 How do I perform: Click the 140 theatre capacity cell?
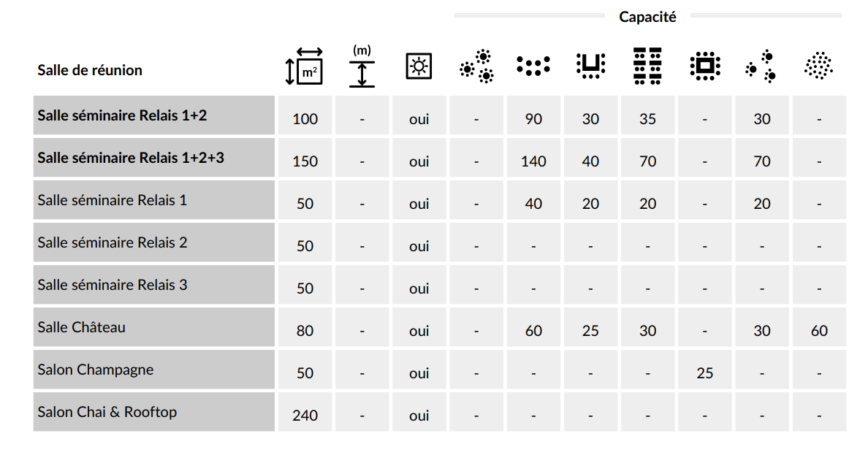[533, 161]
